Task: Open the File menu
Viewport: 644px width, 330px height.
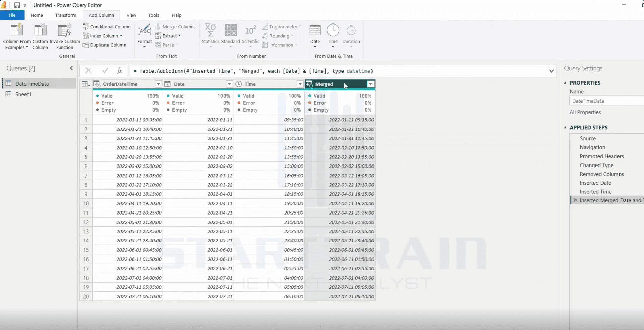Action: [12, 15]
